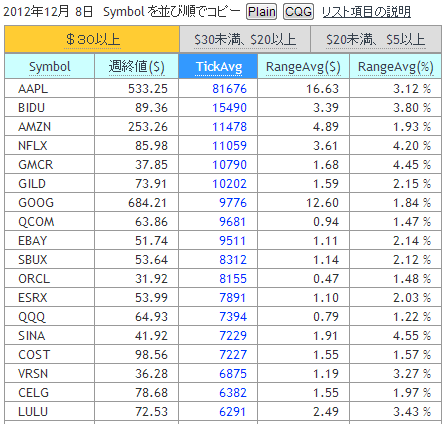Click the 7229 TickAvg value
Image resolution: width=444 pixels, height=424 pixels.
[233, 336]
